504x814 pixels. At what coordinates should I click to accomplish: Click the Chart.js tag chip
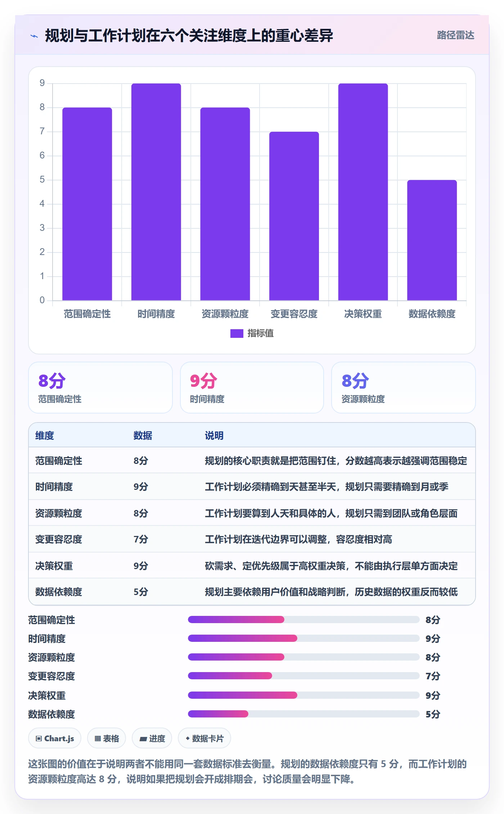[x=55, y=738]
